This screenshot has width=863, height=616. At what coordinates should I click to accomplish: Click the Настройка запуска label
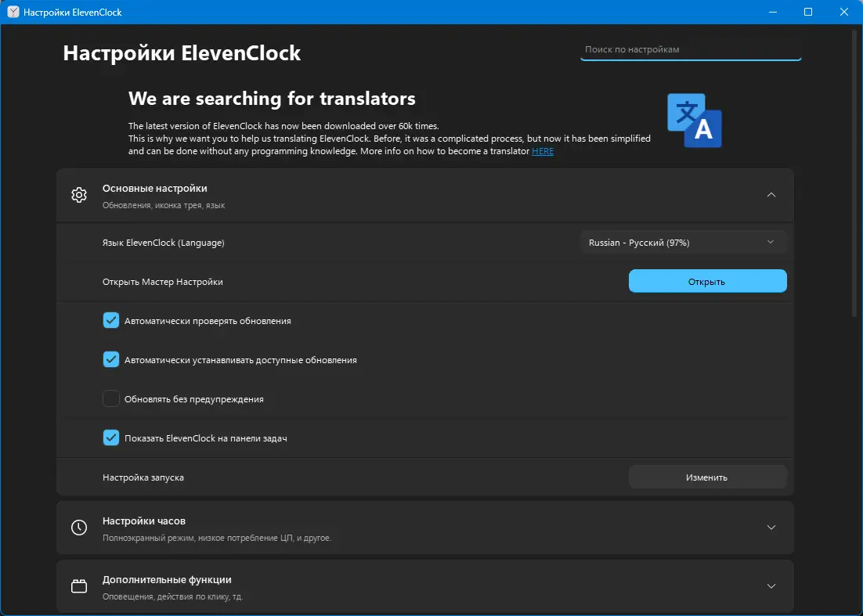(x=143, y=477)
